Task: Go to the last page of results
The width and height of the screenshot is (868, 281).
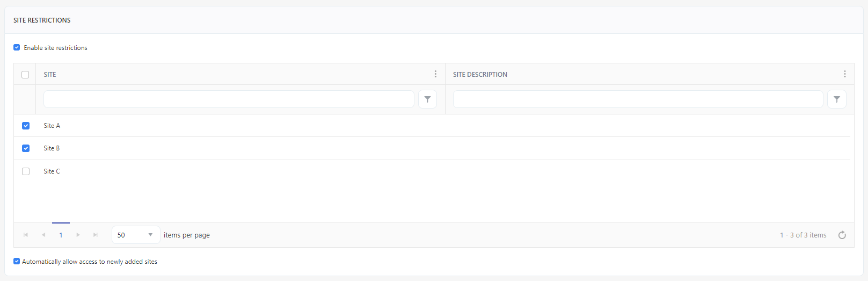Action: 96,235
